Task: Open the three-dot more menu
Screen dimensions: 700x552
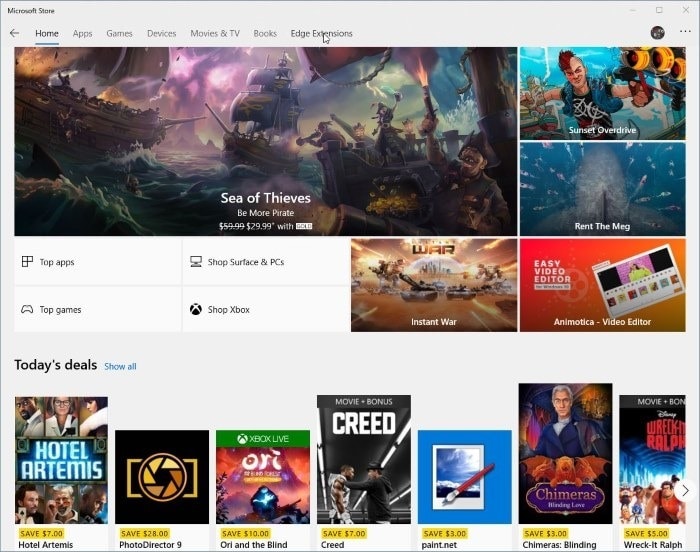Action: point(685,31)
